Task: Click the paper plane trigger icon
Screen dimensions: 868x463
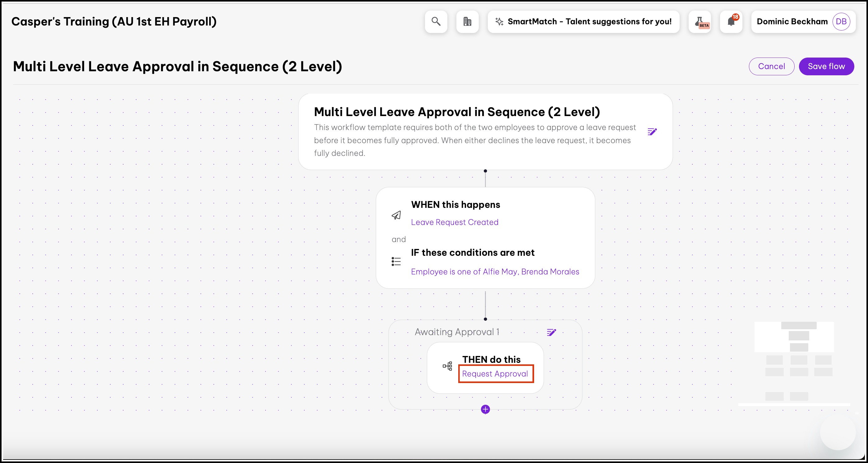Action: pos(396,215)
